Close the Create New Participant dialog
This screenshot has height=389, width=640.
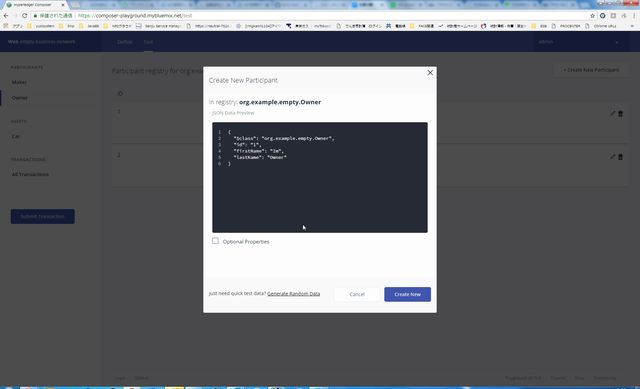tap(430, 73)
